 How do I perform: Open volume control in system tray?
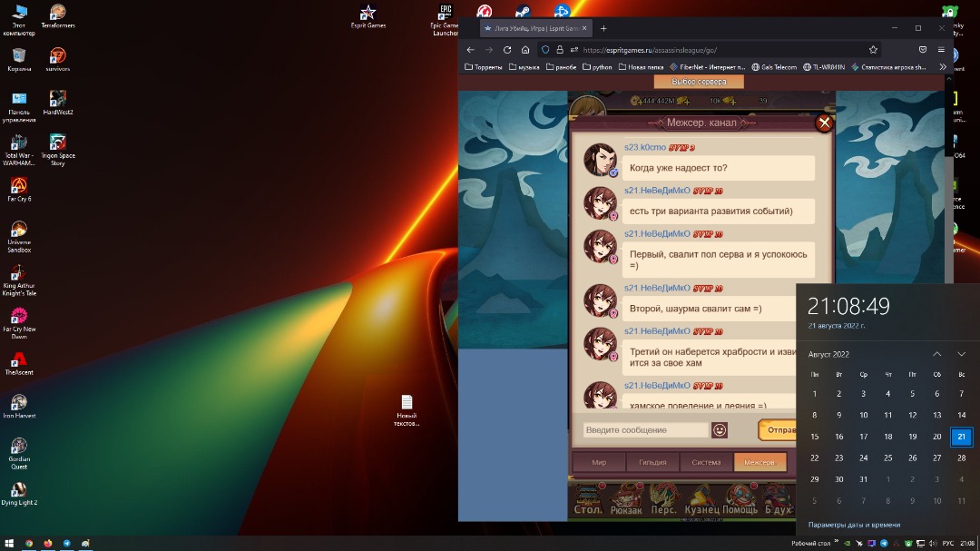click(933, 544)
